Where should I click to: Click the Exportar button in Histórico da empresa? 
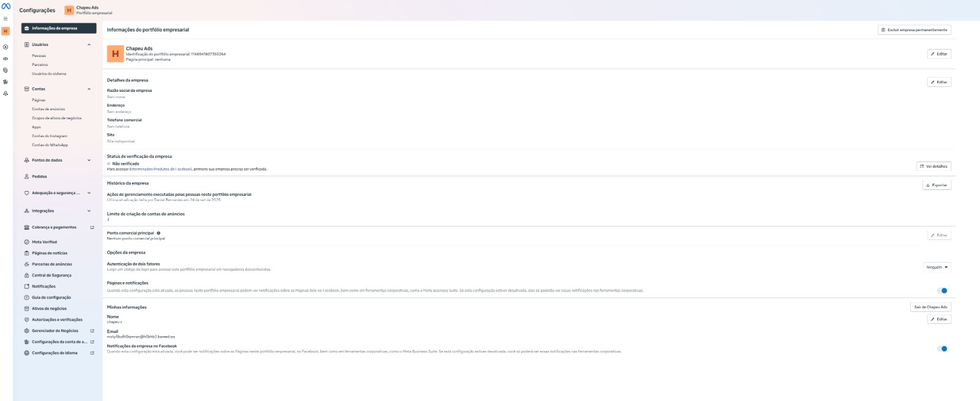[x=937, y=185]
